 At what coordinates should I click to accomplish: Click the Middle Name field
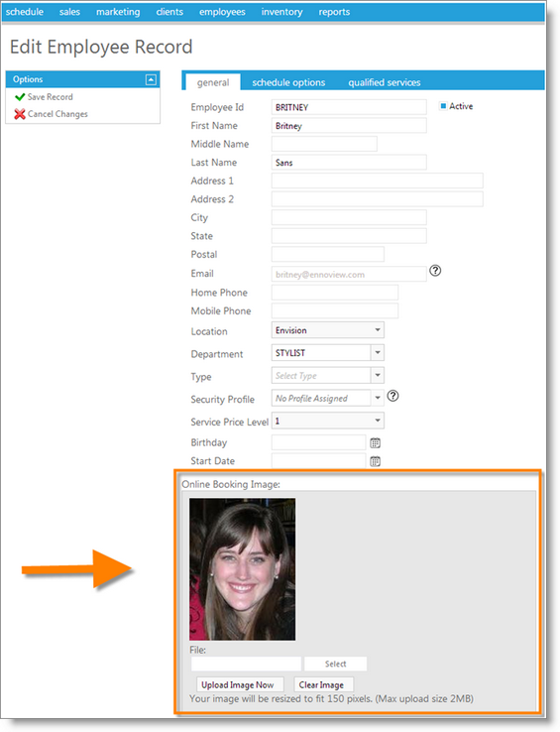[x=324, y=144]
